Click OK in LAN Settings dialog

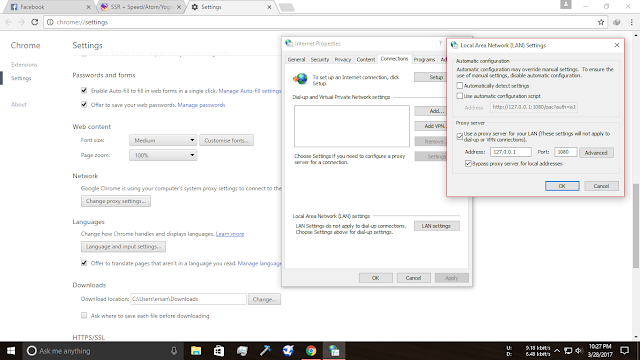[x=562, y=186]
